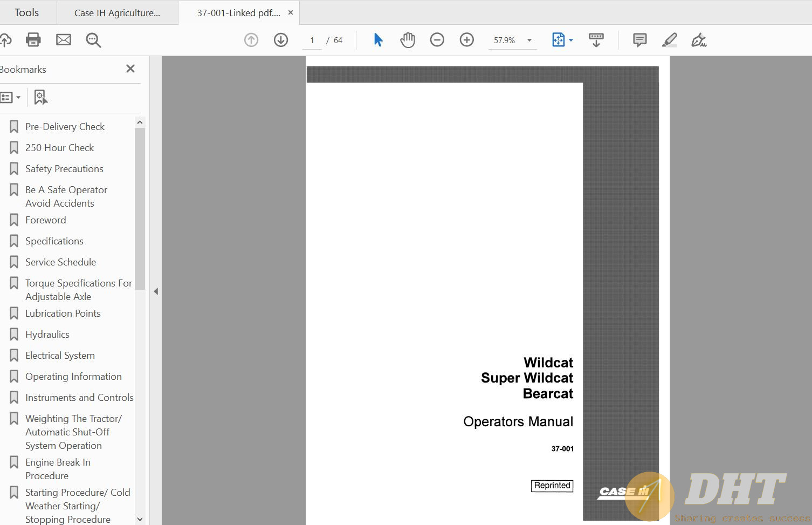Go to Lubrication Points bookmark
Screen dimensions: 812x525
[63, 313]
